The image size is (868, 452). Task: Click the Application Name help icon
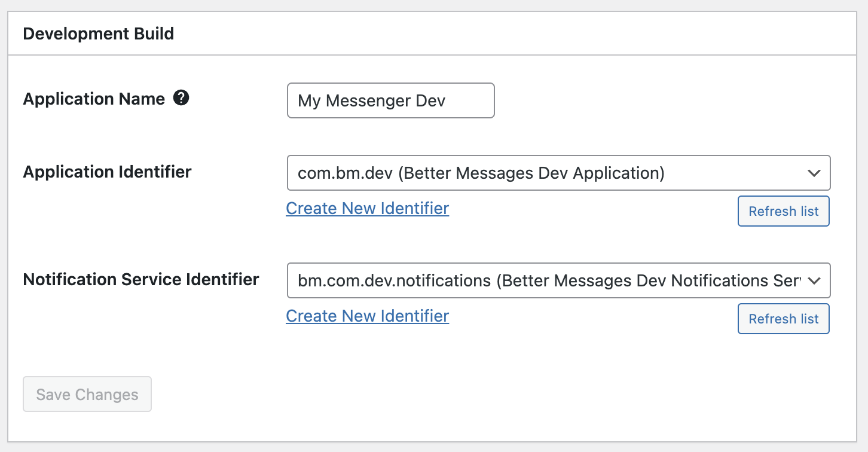pyautogui.click(x=181, y=98)
